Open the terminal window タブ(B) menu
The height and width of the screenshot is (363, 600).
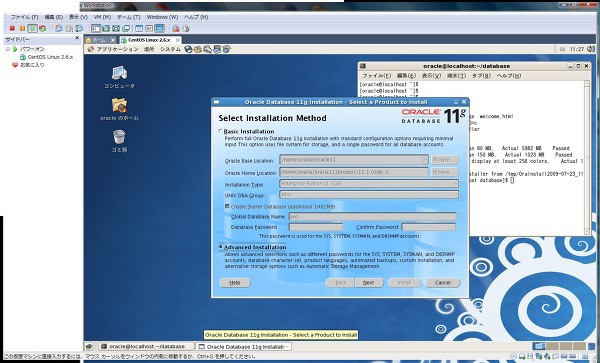pyautogui.click(x=481, y=76)
